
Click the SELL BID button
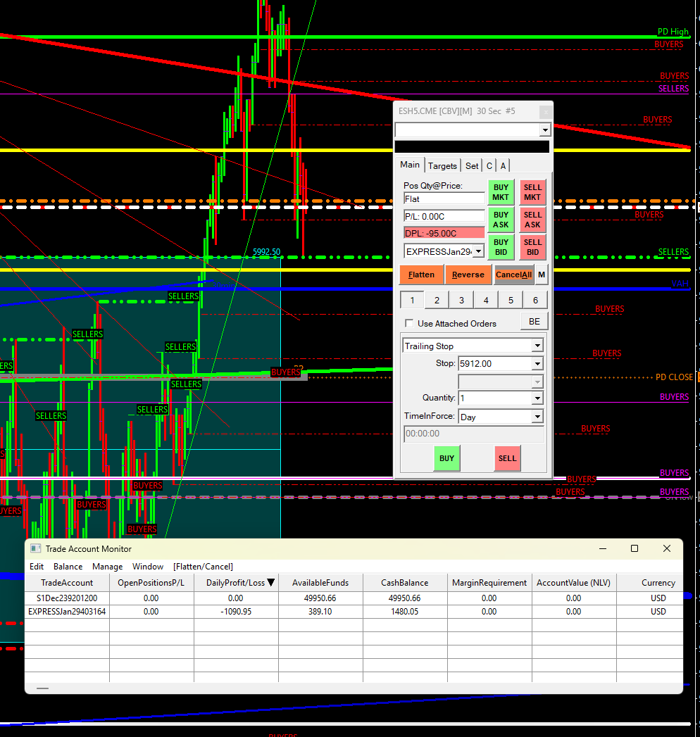[532, 247]
